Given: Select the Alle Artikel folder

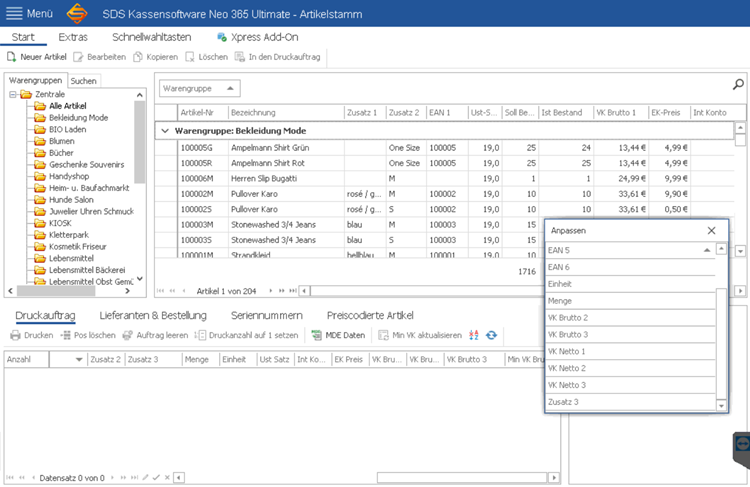Looking at the screenshot, I should (x=67, y=106).
